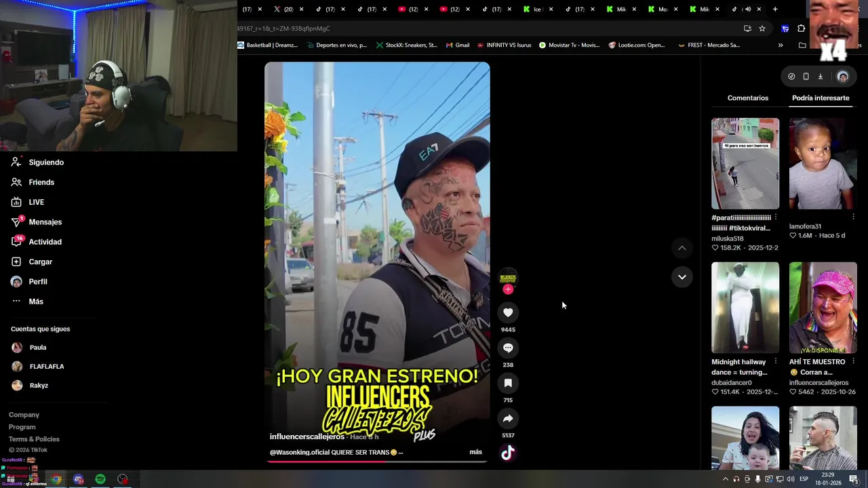Open the INFINITY VS Isurus bookmark

[x=504, y=45]
